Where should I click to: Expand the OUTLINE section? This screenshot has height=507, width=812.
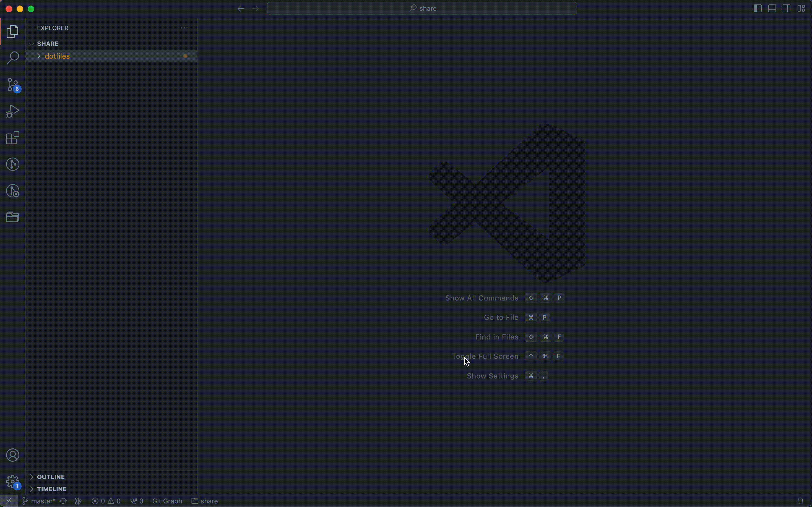(x=111, y=477)
